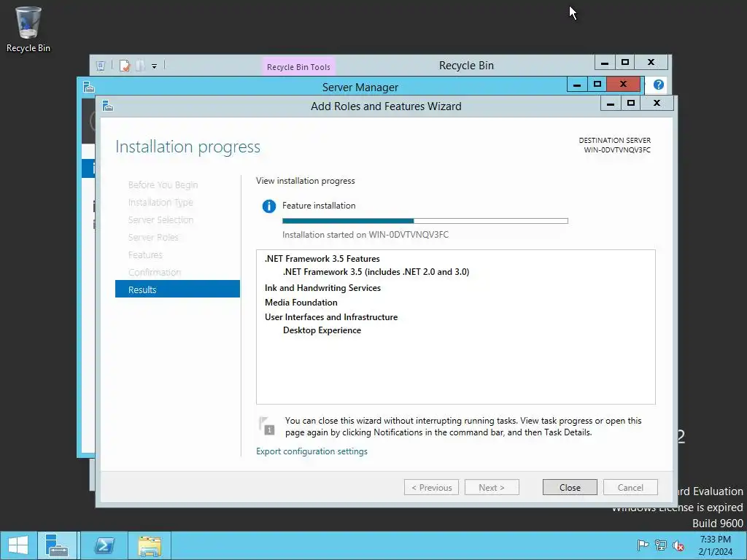Viewport: 747px width, 560px height.
Task: Select the Confirmation step
Action: click(155, 272)
